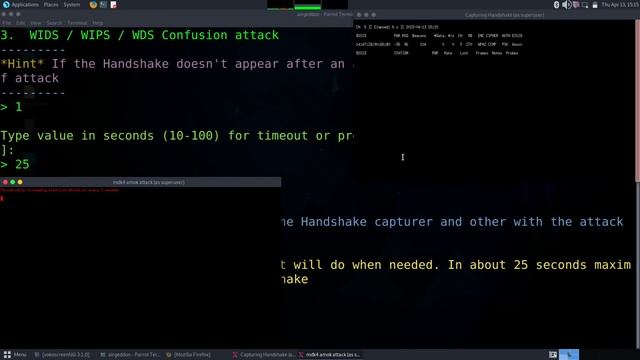Click the '> 25' timeout input line
The image size is (640, 360).
(15, 164)
